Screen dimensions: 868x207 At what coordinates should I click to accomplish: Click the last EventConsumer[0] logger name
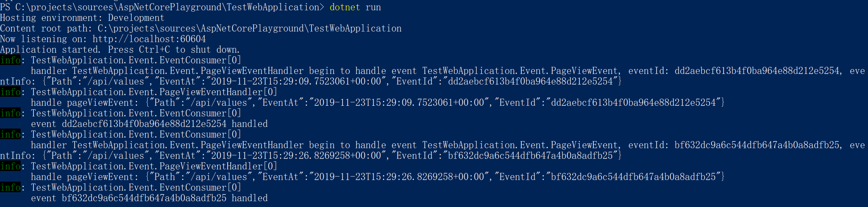click(x=136, y=187)
